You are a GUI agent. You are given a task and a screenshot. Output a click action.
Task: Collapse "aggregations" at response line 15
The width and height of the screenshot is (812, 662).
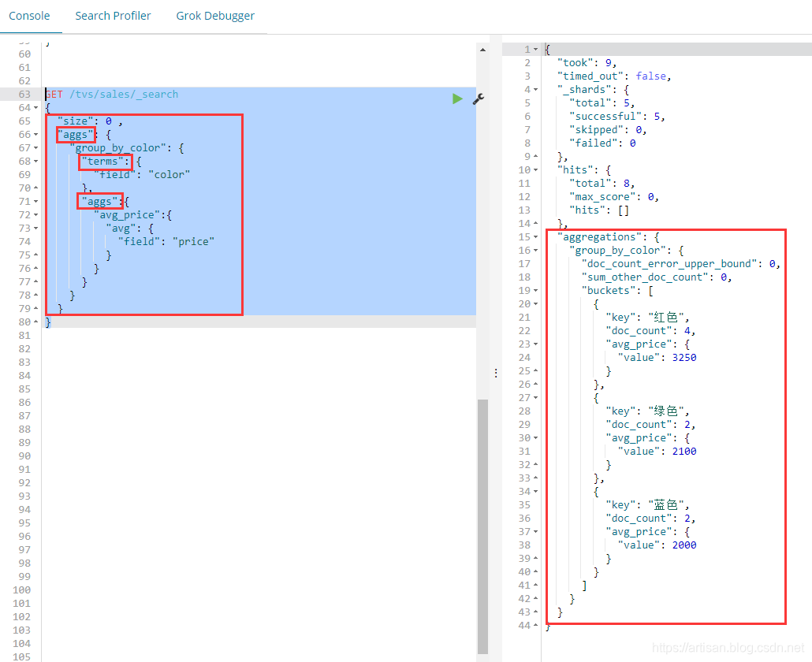click(535, 237)
